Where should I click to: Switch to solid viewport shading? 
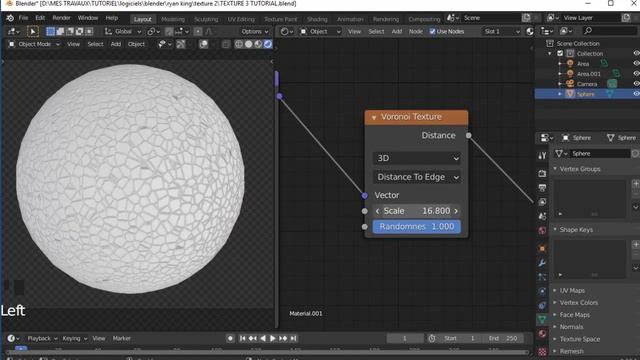click(x=248, y=44)
